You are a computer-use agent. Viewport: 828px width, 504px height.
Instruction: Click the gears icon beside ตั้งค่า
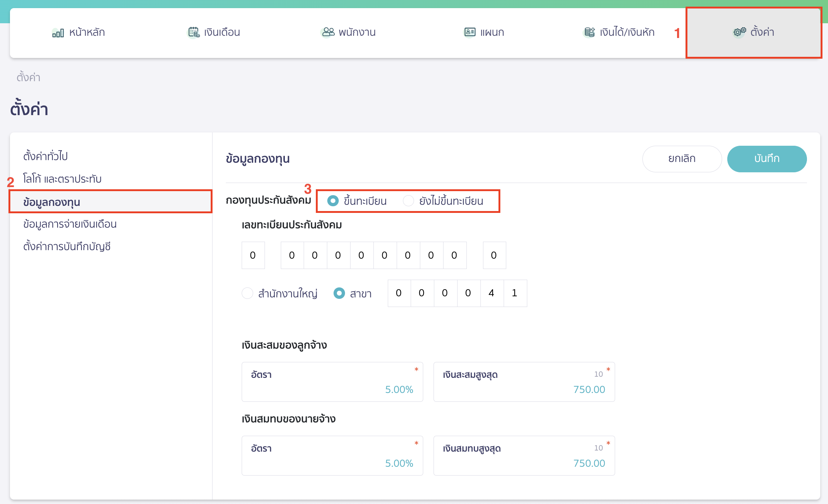point(739,32)
